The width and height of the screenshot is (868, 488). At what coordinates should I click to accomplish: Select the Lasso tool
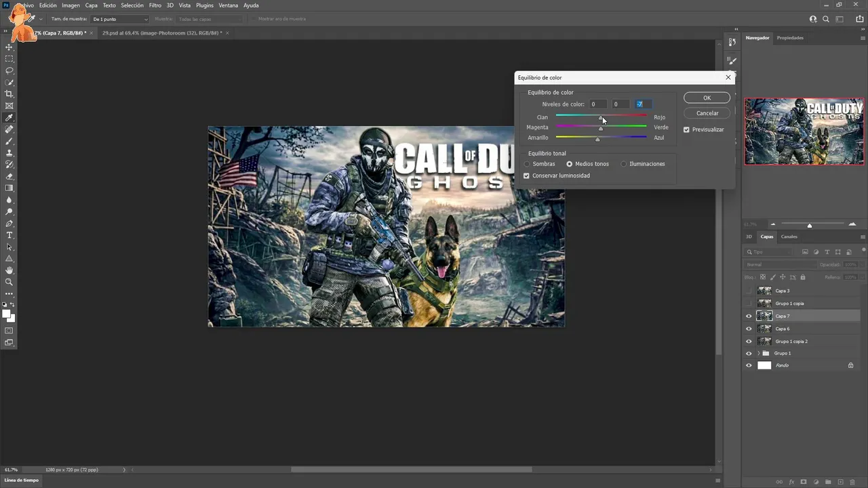(x=9, y=70)
